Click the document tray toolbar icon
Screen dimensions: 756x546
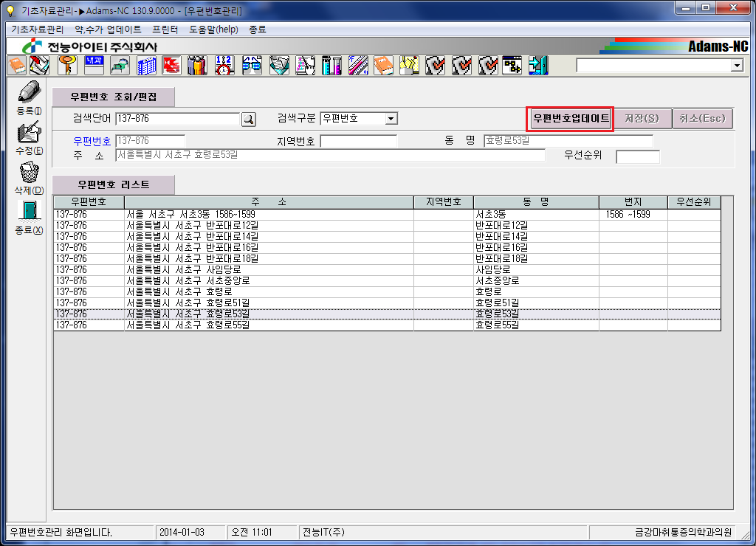279,65
